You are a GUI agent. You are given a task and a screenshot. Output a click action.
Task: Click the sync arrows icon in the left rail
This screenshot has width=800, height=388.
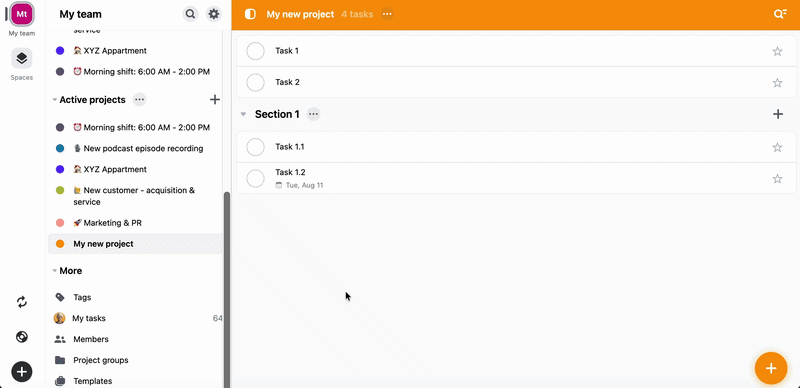[x=21, y=302]
